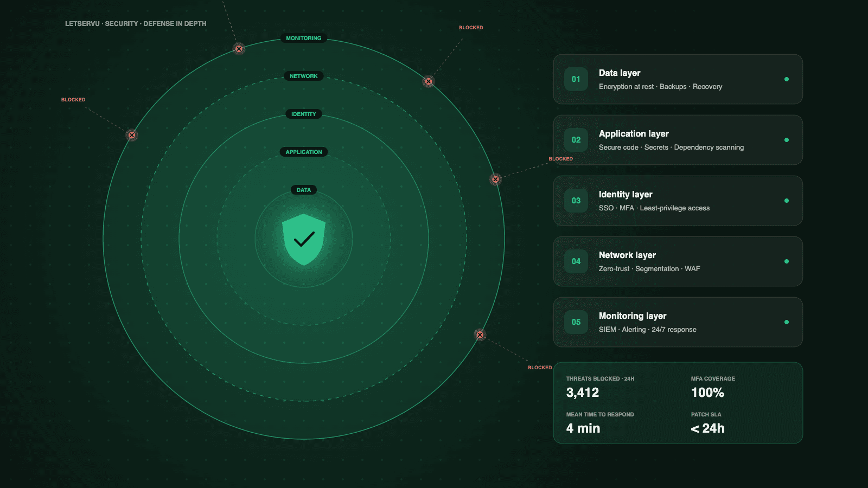The width and height of the screenshot is (868, 488).
Task: Click the status dot on Data layer card
Action: [x=787, y=79]
